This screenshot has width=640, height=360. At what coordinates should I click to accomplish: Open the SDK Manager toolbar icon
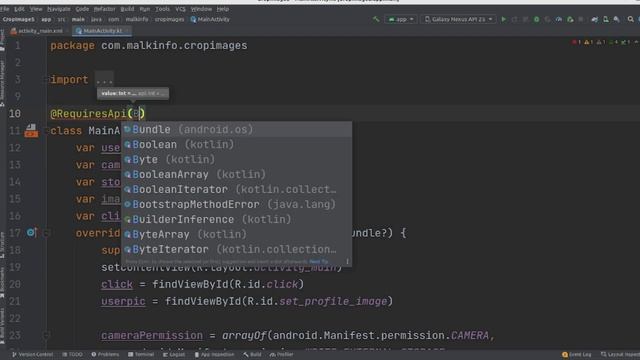click(616, 19)
